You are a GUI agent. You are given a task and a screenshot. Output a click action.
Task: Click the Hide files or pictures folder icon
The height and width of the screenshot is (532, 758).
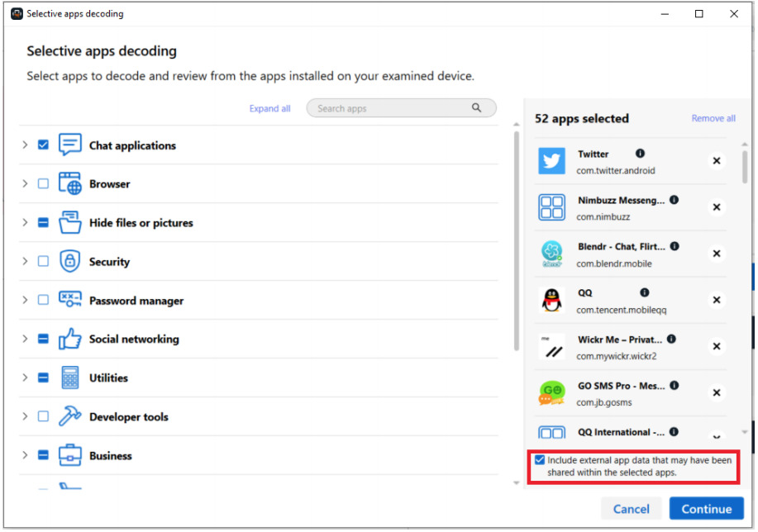70,223
